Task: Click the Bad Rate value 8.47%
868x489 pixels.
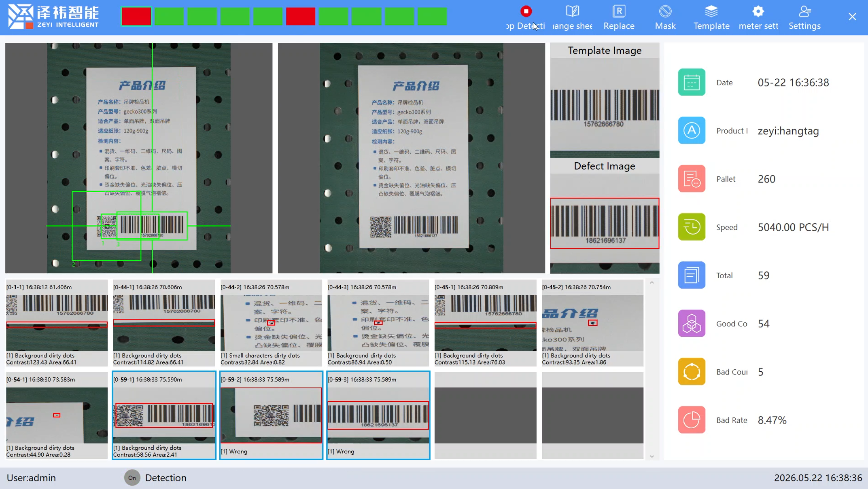Action: coord(772,420)
